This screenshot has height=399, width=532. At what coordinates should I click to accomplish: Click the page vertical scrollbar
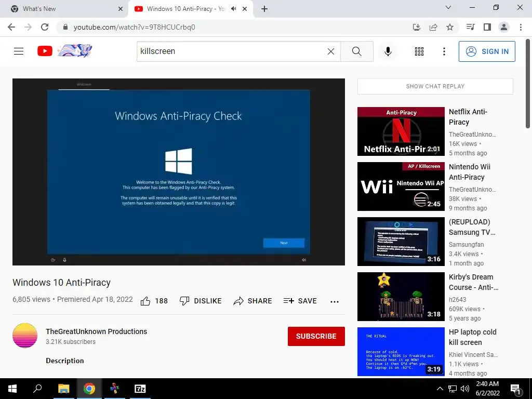click(x=528, y=83)
